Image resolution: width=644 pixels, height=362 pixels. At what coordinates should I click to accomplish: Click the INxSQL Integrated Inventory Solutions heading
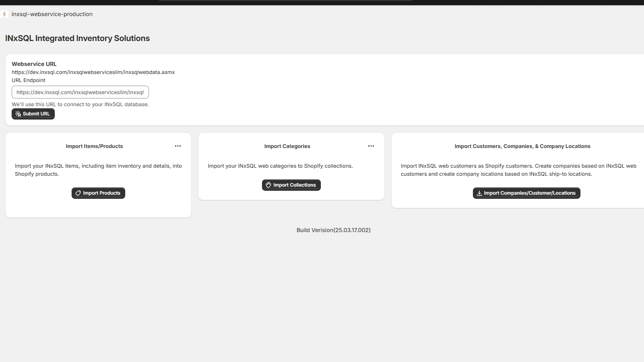[x=77, y=38]
